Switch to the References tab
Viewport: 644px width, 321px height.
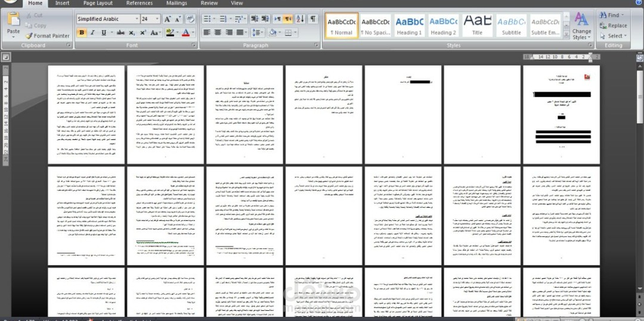(140, 3)
